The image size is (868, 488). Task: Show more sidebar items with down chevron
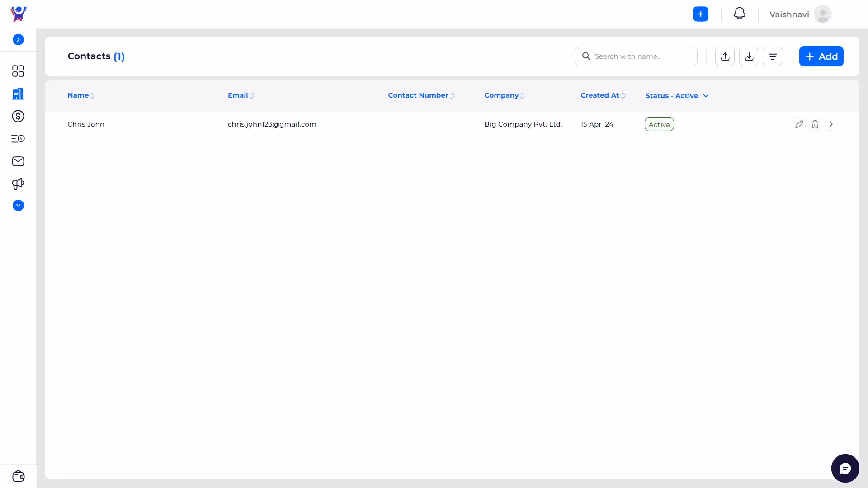pos(18,206)
